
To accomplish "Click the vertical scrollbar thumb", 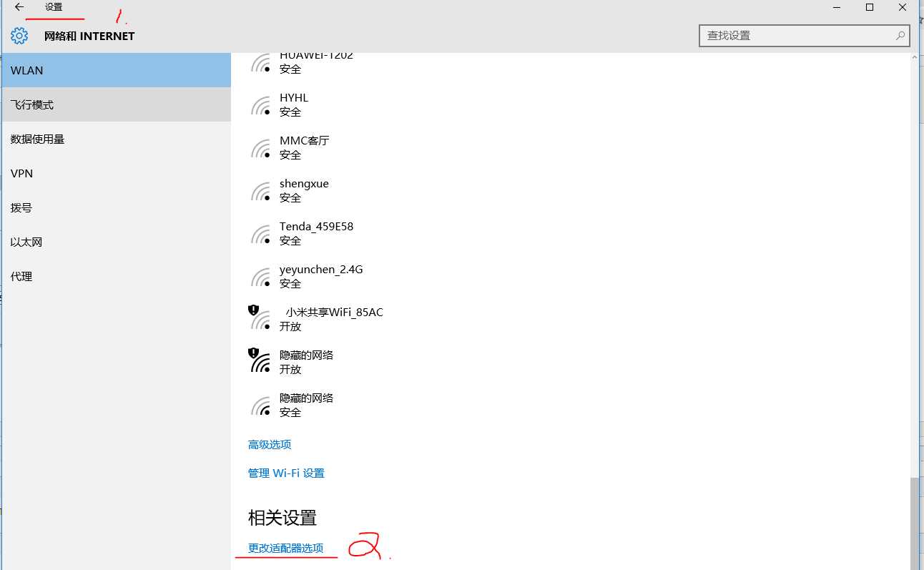I will tap(915, 523).
